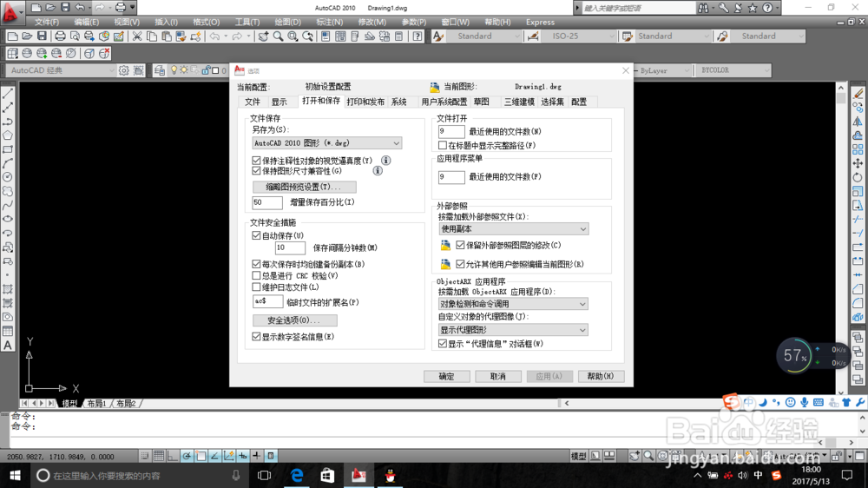Open the ByLayer linetype dropdown
The image size is (868, 488).
(663, 70)
